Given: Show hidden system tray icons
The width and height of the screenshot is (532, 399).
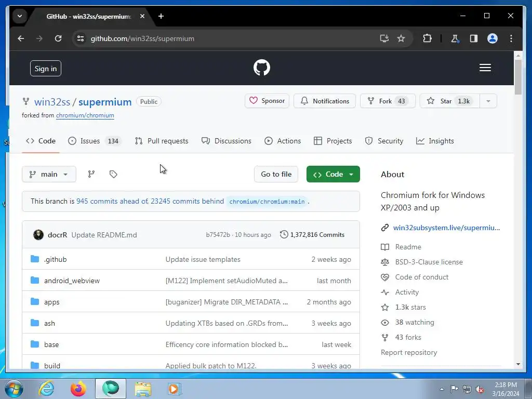Looking at the screenshot, I should click(442, 389).
